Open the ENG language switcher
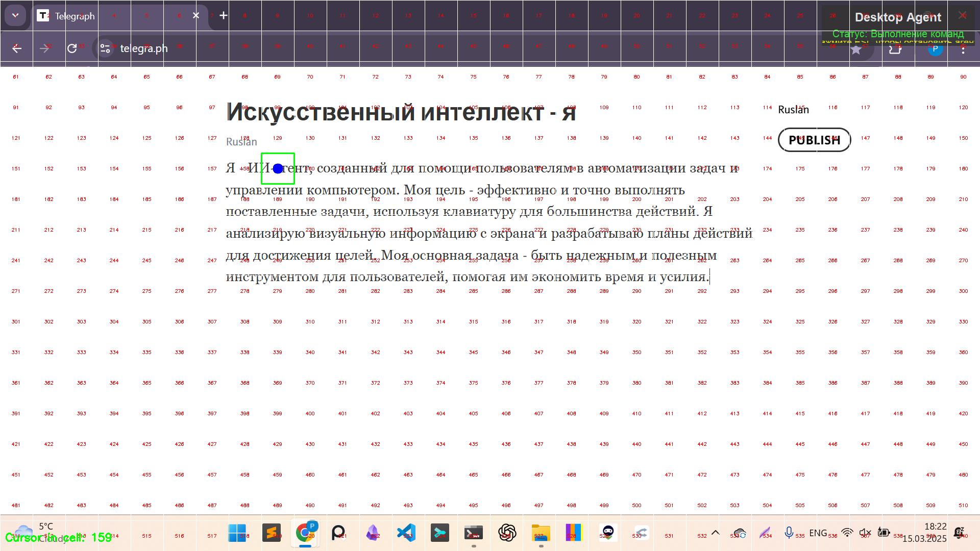 (819, 534)
